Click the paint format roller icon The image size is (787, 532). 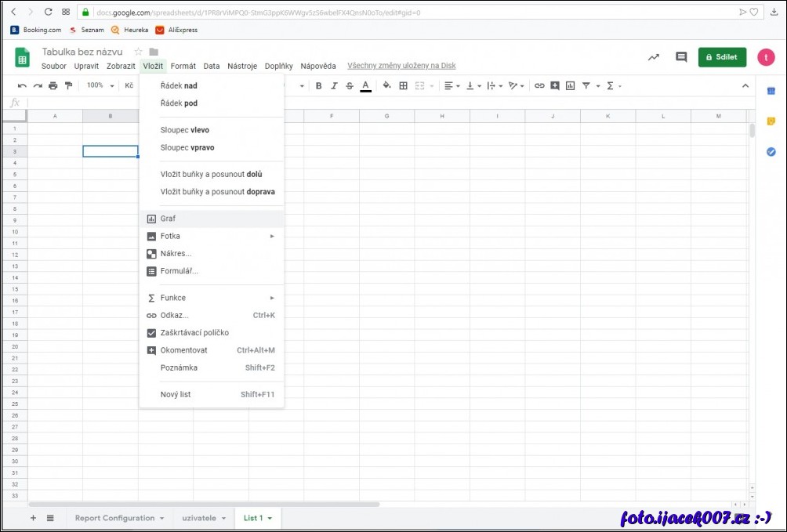[x=68, y=85]
